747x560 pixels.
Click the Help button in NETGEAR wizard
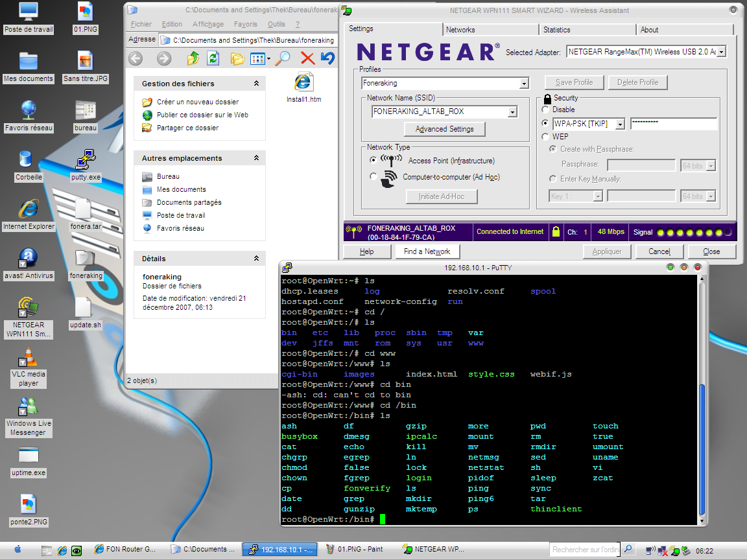(367, 251)
